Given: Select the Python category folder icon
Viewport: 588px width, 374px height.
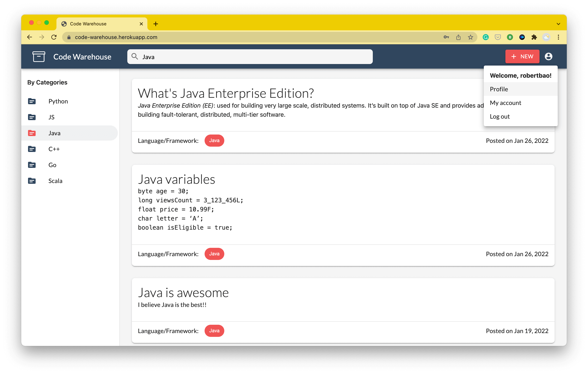Looking at the screenshot, I should 32,101.
